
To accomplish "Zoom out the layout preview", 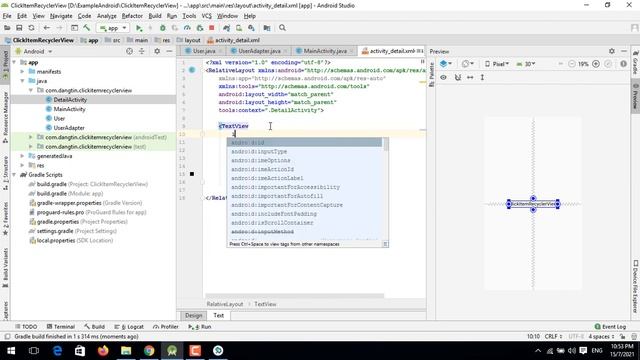I will 571,64.
